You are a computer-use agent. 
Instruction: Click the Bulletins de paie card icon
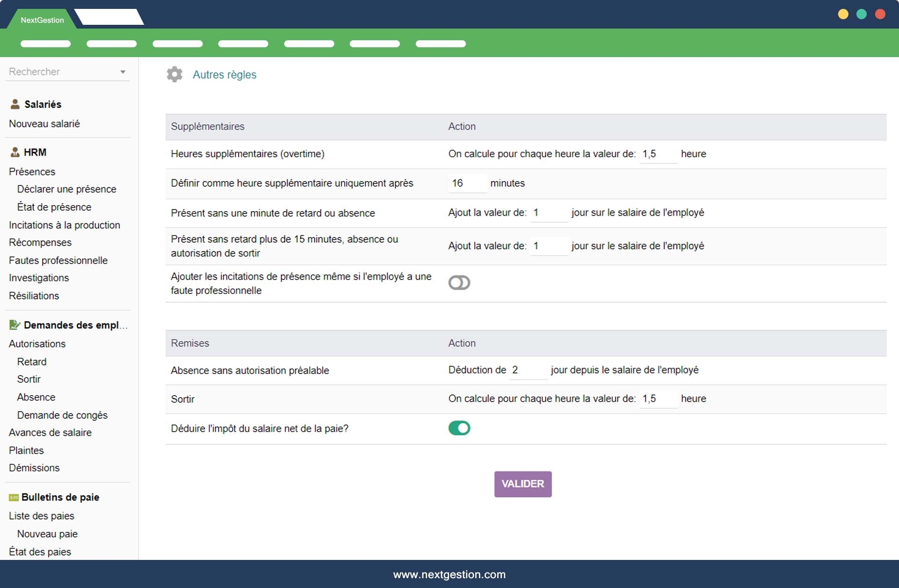14,498
